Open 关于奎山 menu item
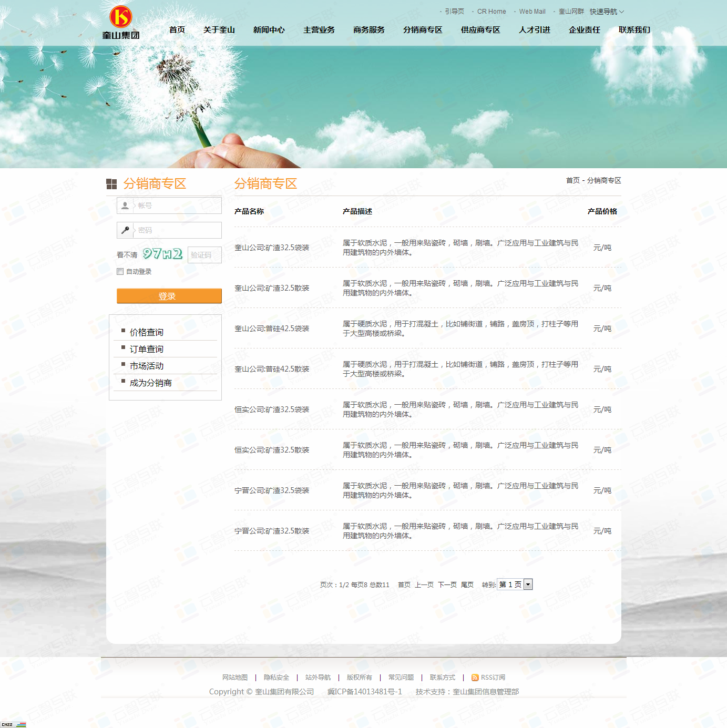Screen dimensions: 727x728 coord(219,30)
